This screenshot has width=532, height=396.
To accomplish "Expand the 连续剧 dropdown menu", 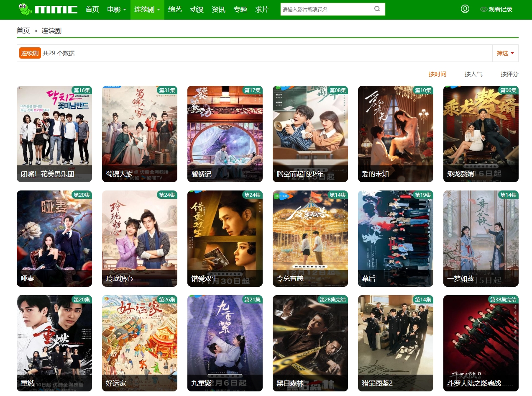I will [147, 9].
